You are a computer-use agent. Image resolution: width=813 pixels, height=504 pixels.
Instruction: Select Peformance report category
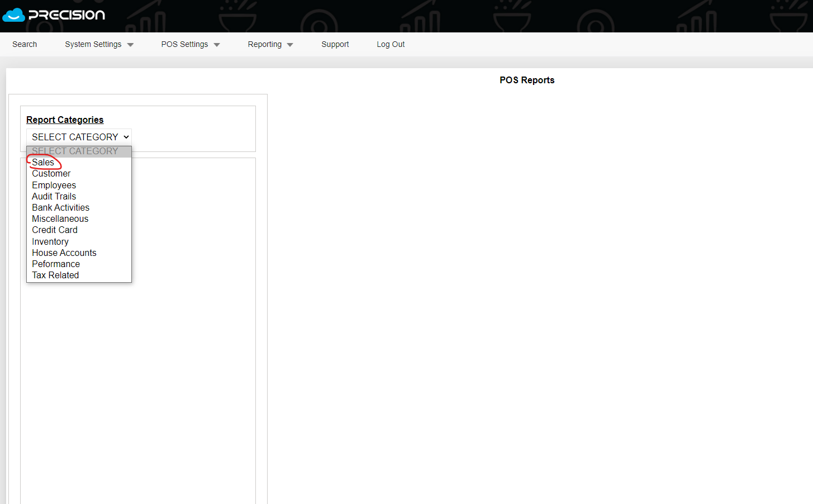click(x=79, y=264)
